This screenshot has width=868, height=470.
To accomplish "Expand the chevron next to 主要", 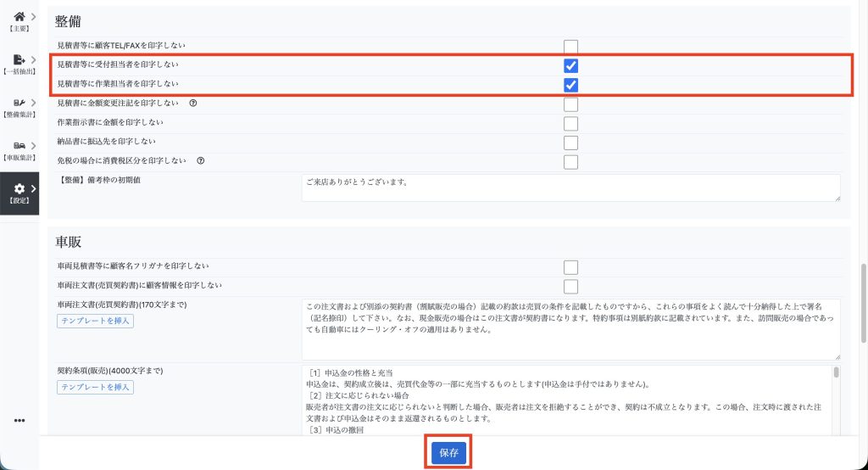I will point(33,16).
